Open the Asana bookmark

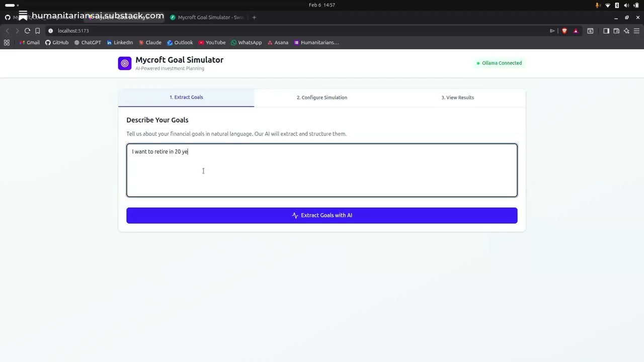(278, 43)
